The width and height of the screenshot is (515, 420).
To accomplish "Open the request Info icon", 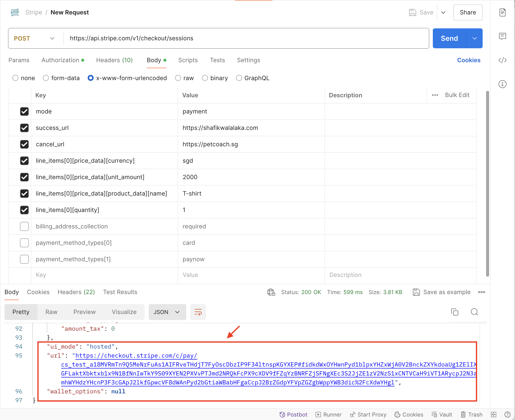I will [x=503, y=84].
